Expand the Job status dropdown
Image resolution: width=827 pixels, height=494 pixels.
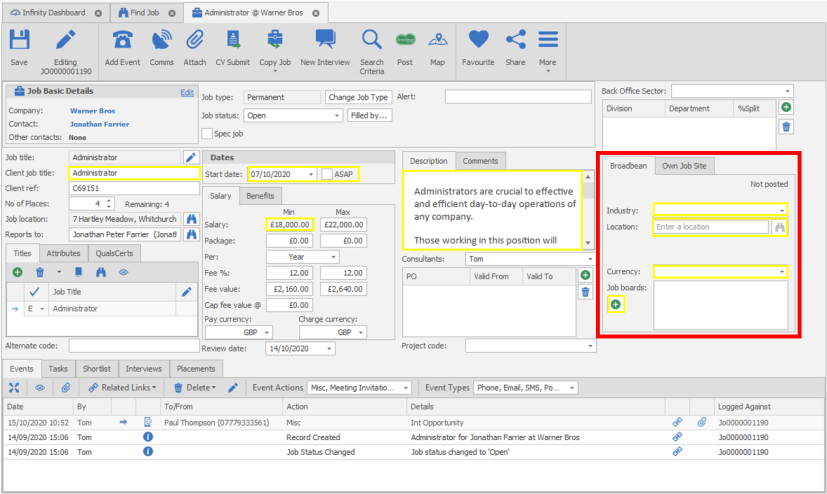point(336,116)
